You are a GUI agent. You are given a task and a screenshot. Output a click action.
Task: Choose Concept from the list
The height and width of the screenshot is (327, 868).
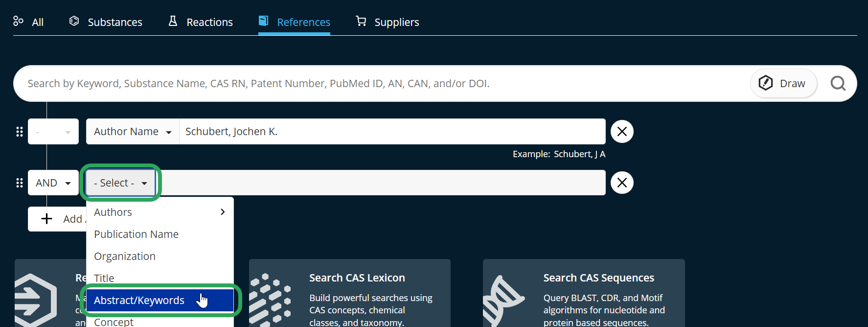click(160, 321)
